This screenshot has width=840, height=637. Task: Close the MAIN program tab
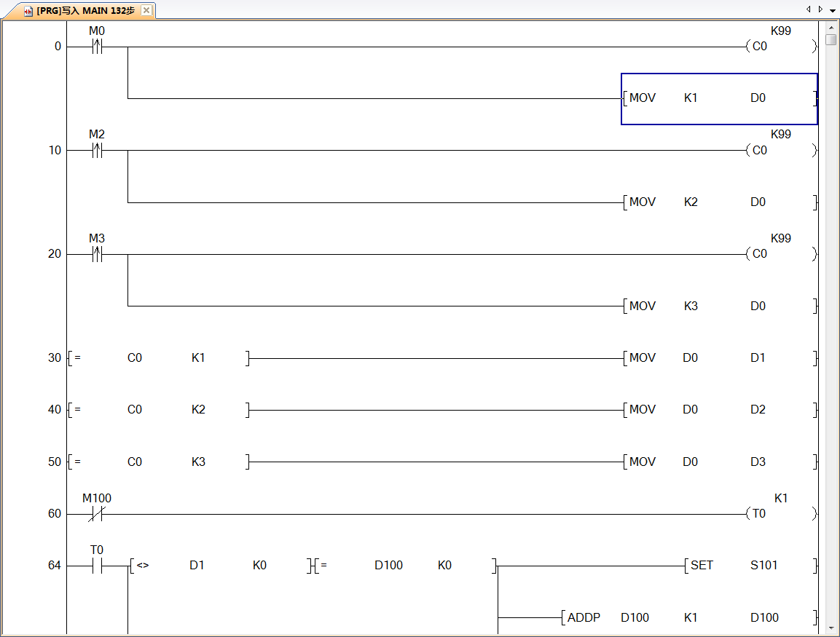pyautogui.click(x=146, y=10)
